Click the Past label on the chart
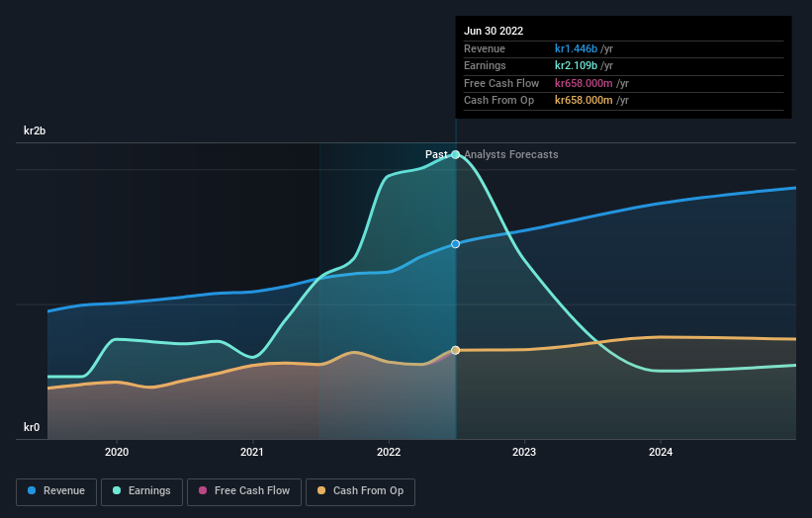 (436, 154)
